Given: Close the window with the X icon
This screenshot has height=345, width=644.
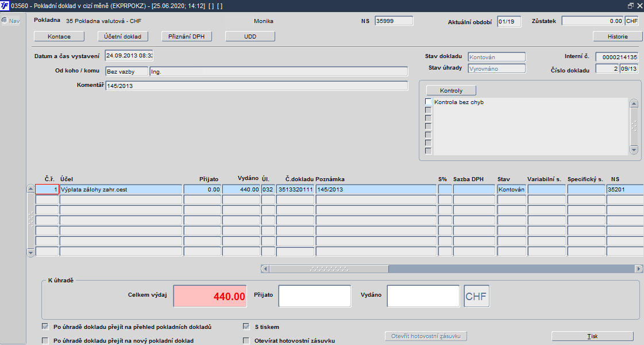Looking at the screenshot, I should [639, 6].
